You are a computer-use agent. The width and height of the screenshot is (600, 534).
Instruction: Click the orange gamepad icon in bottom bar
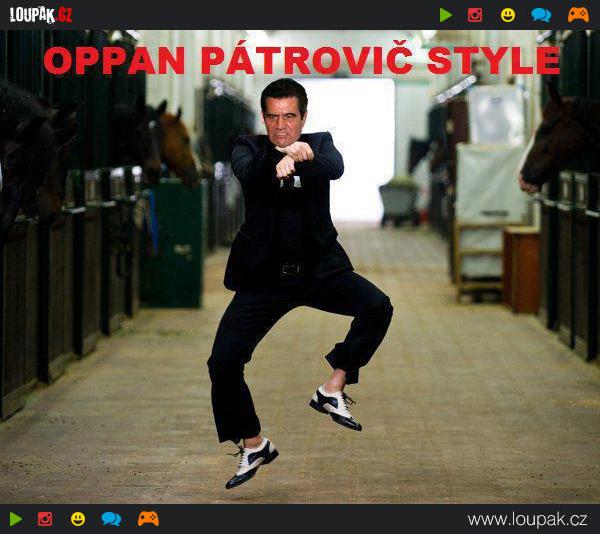coord(148,519)
